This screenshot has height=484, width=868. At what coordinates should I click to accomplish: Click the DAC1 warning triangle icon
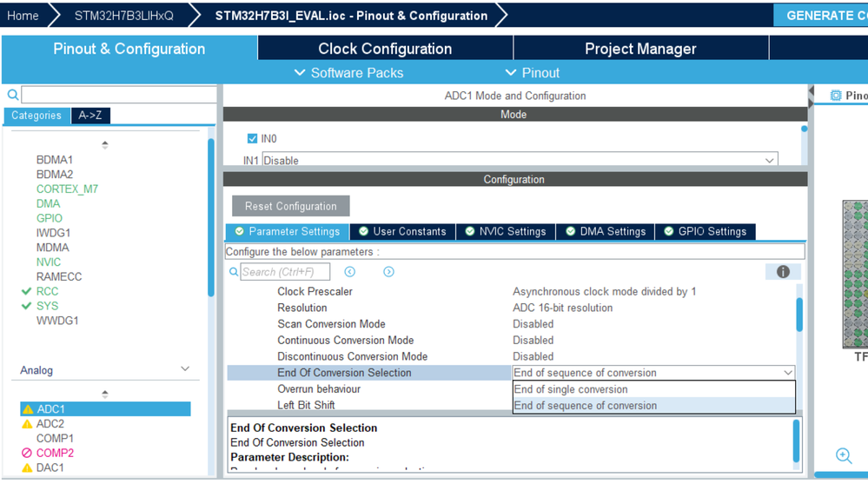27,468
